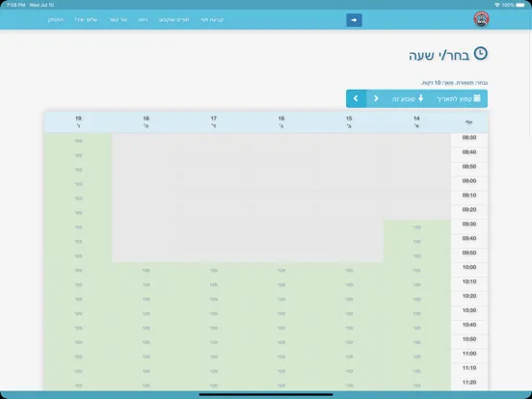The height and width of the screenshot is (399, 532).
Task: Select the day 19 column header
Action: pyautogui.click(x=78, y=121)
